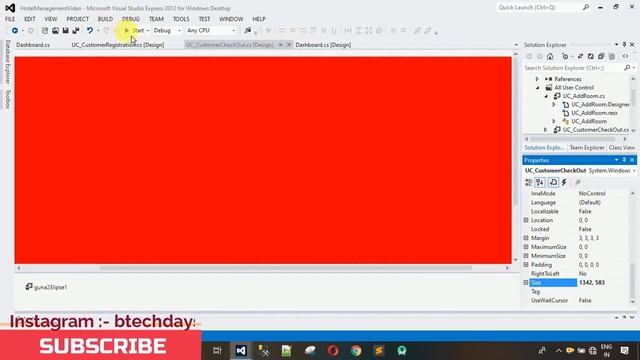The height and width of the screenshot is (360, 640).
Task: Open the TEST menu
Action: pos(204,19)
